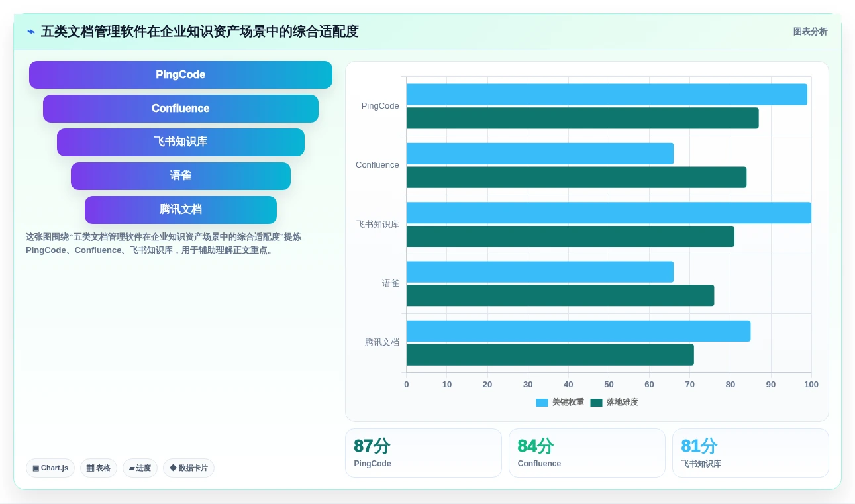Click 语雀's dark green 落地难度 bar
855x504 pixels.
click(560, 296)
